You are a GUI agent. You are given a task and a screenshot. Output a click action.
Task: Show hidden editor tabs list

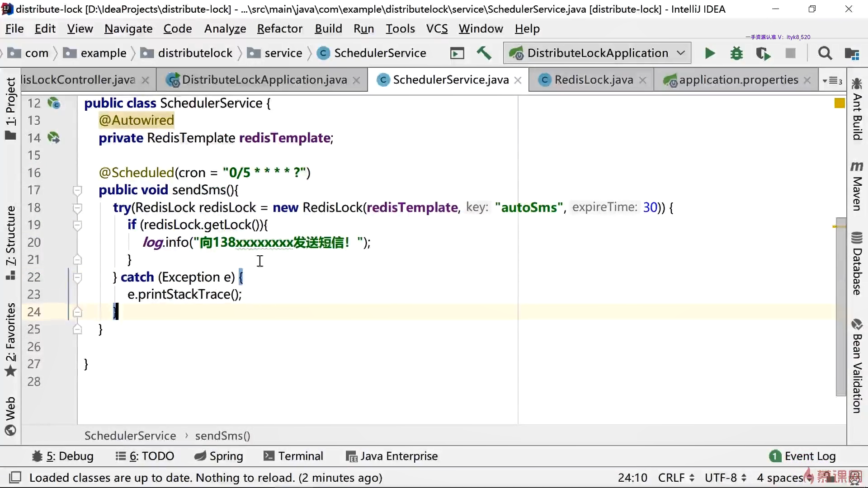[832, 80]
